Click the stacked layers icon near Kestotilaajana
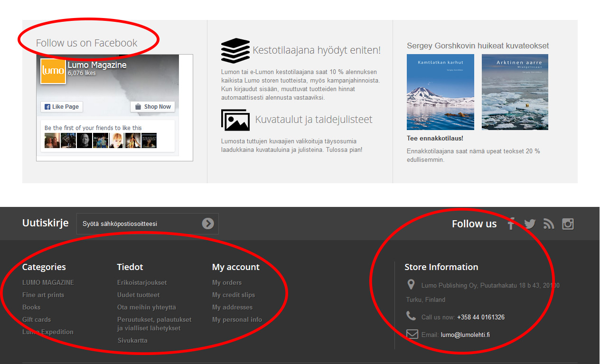 (x=235, y=50)
